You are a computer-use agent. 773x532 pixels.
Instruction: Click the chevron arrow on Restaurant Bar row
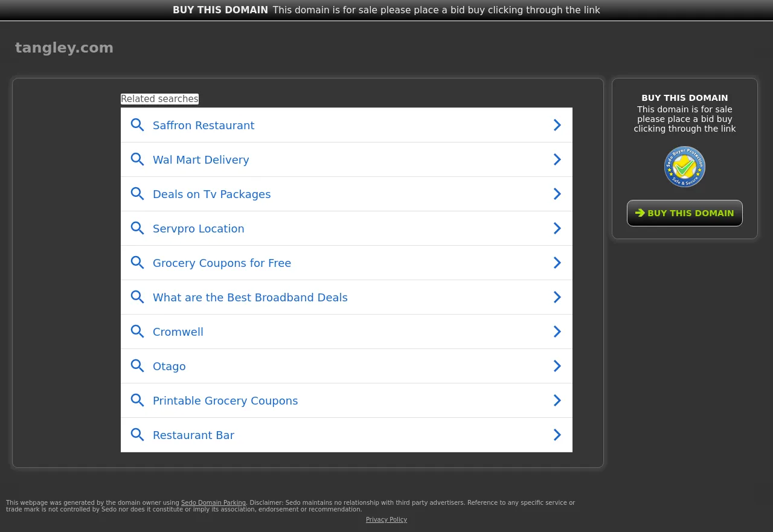point(557,435)
